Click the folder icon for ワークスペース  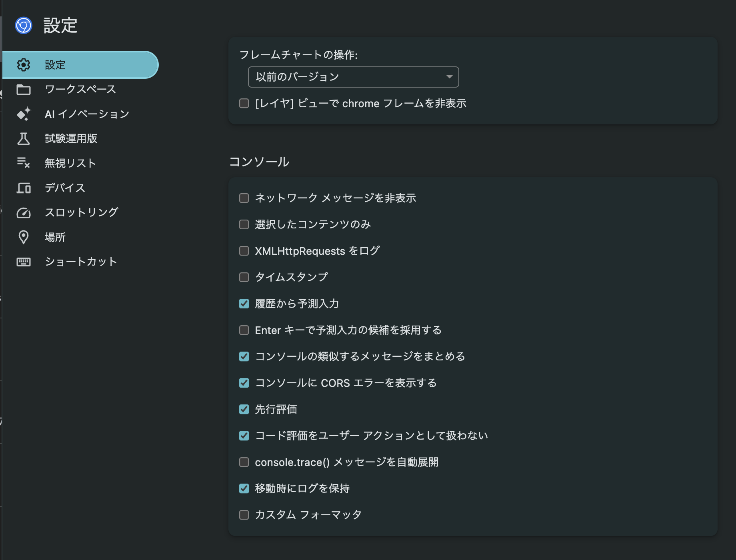[x=24, y=90]
